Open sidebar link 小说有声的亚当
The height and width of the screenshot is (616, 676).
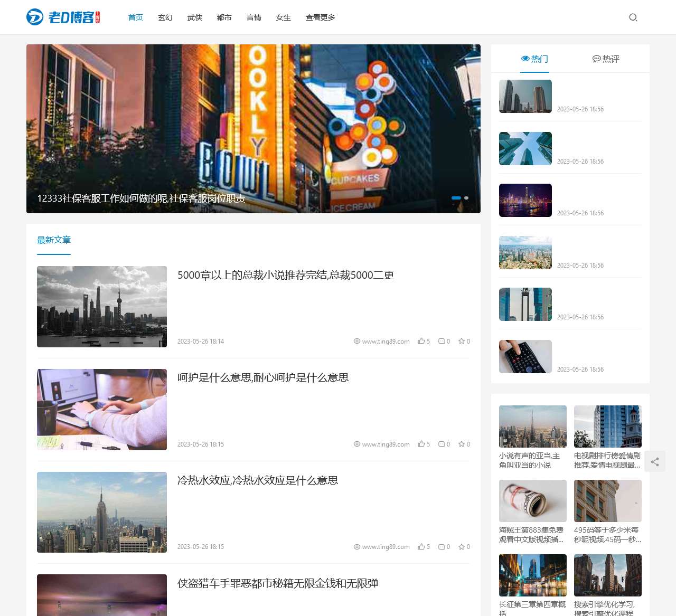pyautogui.click(x=532, y=460)
